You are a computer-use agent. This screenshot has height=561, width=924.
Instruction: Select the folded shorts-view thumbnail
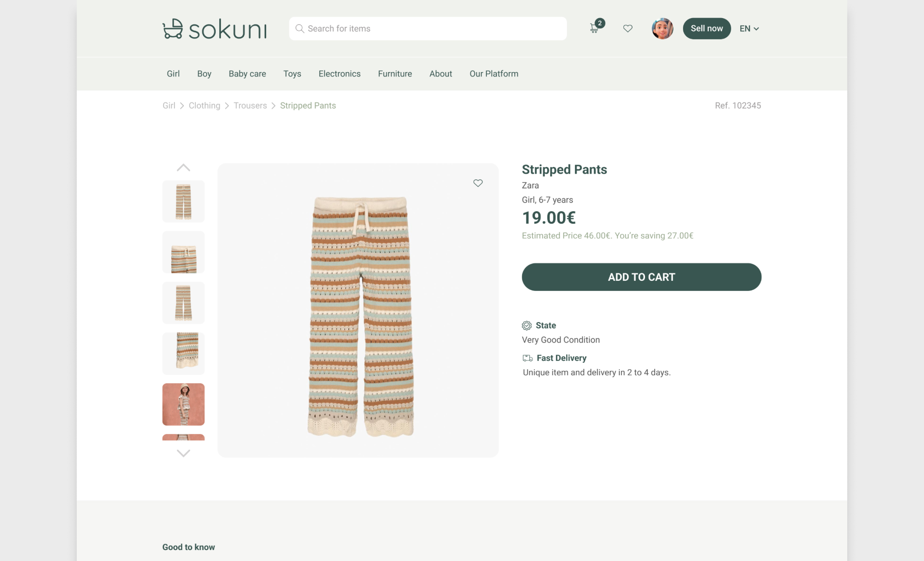183,252
